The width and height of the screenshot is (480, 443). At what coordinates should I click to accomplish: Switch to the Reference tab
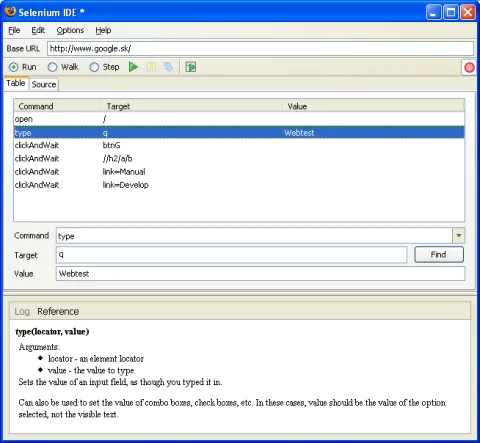(x=58, y=312)
